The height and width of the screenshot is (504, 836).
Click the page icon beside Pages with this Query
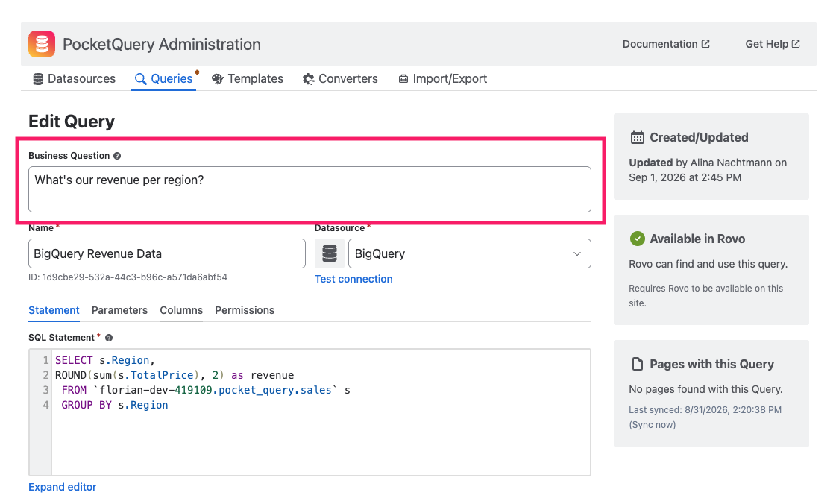pos(637,364)
